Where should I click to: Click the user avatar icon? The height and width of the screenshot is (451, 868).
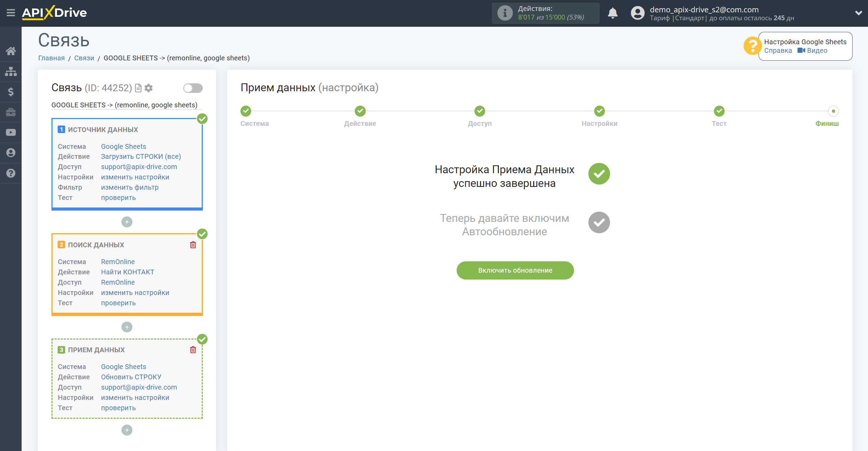(637, 13)
